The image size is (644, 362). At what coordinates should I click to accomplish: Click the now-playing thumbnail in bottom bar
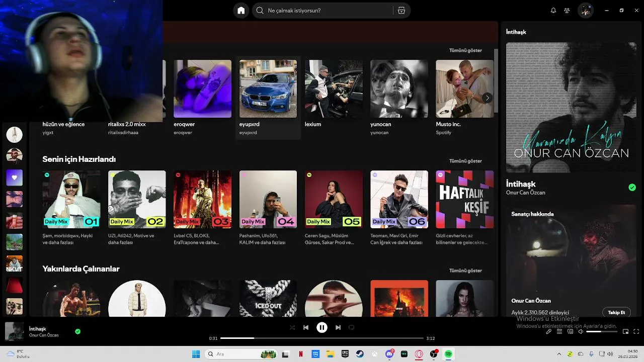coord(14,331)
